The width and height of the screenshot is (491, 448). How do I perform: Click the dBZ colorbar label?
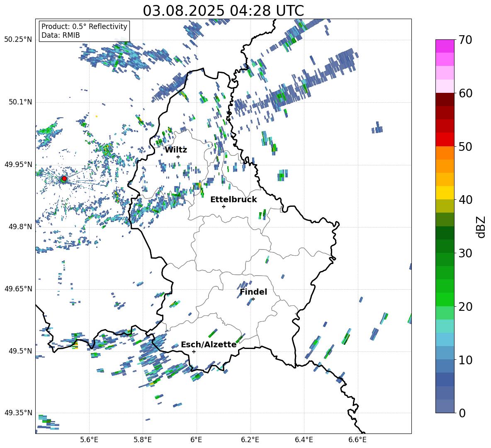[481, 227]
